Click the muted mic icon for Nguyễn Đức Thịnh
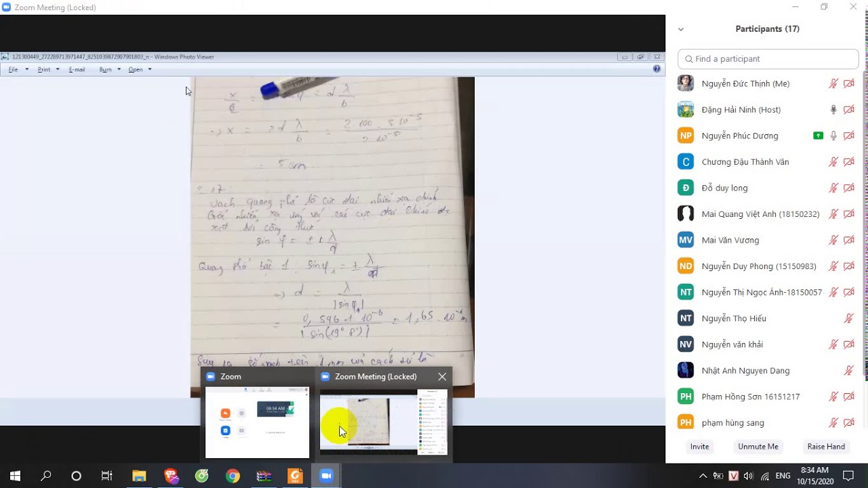 point(833,84)
